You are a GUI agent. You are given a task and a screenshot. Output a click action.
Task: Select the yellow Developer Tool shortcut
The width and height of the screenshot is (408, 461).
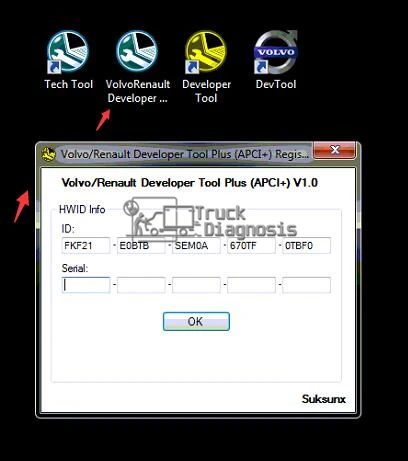(x=206, y=67)
